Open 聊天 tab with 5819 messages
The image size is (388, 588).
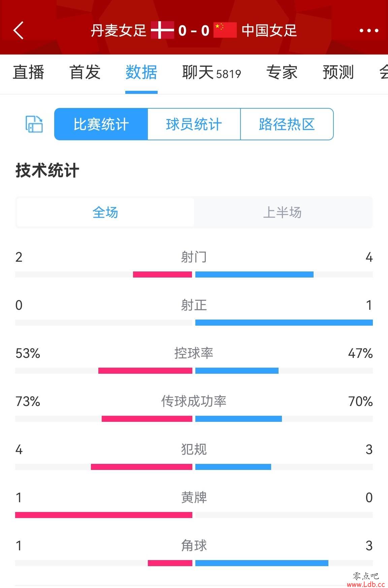[212, 72]
